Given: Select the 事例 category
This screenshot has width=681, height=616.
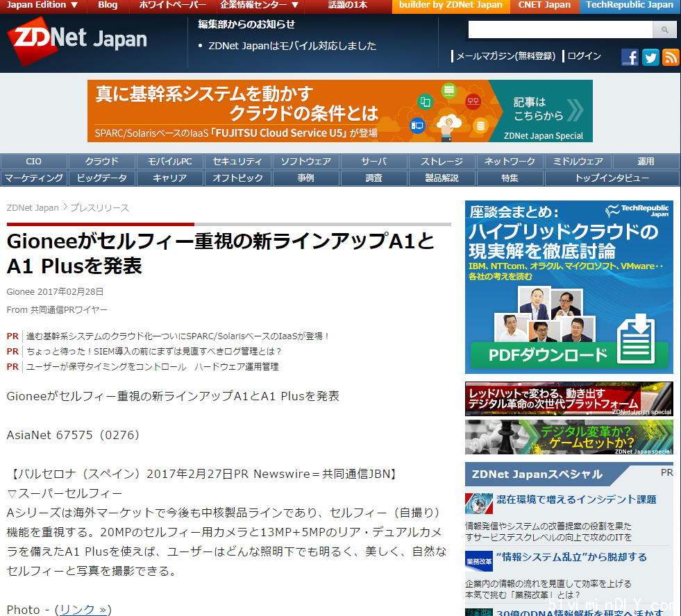Looking at the screenshot, I should click(305, 178).
